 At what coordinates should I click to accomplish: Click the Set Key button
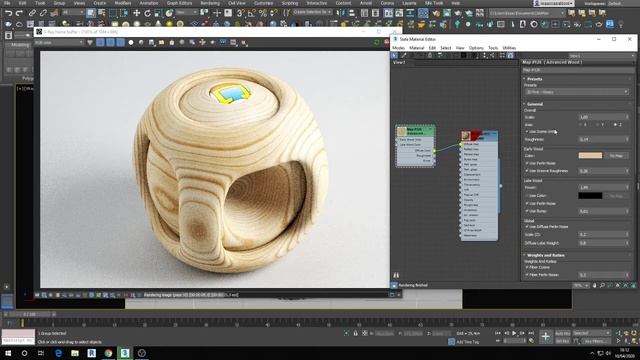(562, 341)
